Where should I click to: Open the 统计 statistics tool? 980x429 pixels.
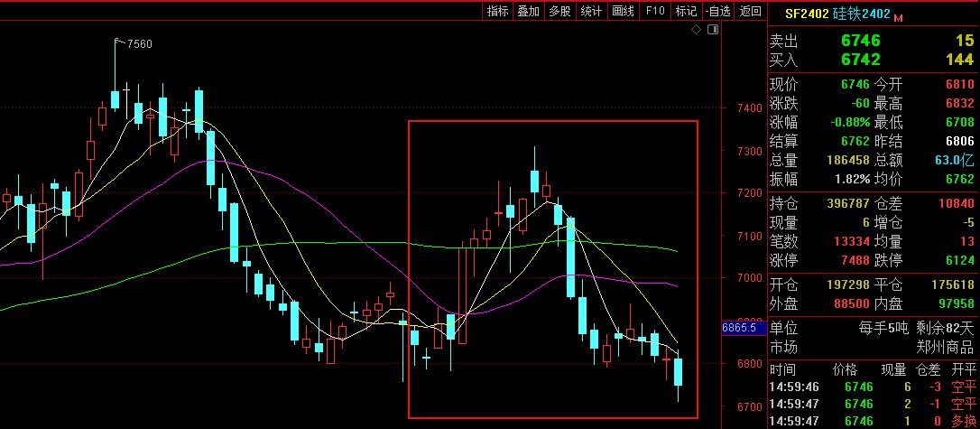[591, 11]
